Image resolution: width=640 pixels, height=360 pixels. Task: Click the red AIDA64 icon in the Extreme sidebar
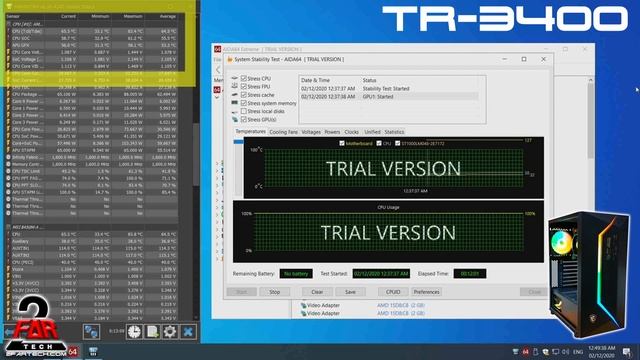pos(217,89)
